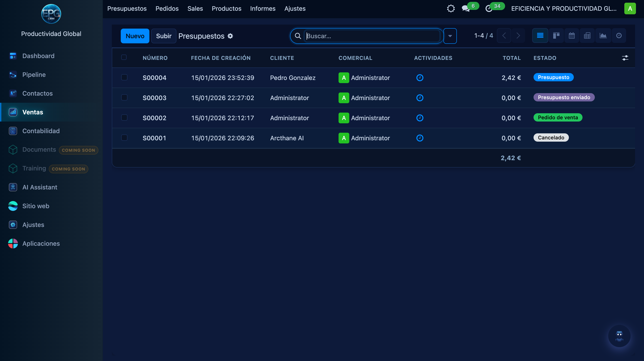This screenshot has width=644, height=361.
Task: Select all rows with the header checkbox
Action: 124,57
